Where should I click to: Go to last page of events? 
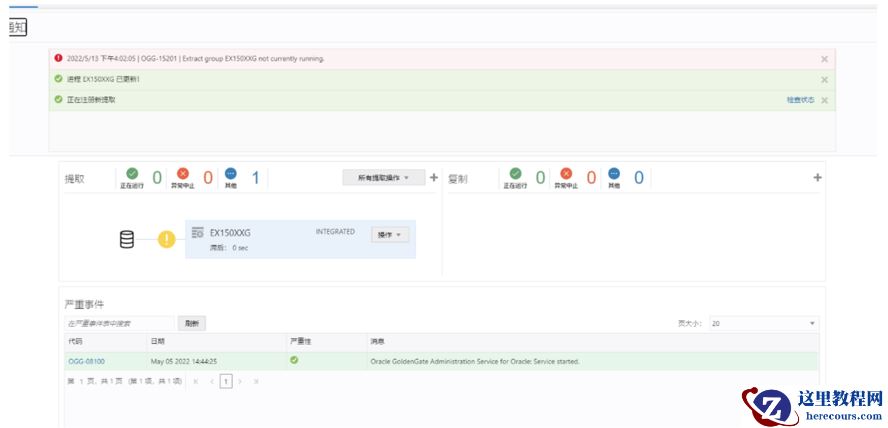(x=255, y=382)
